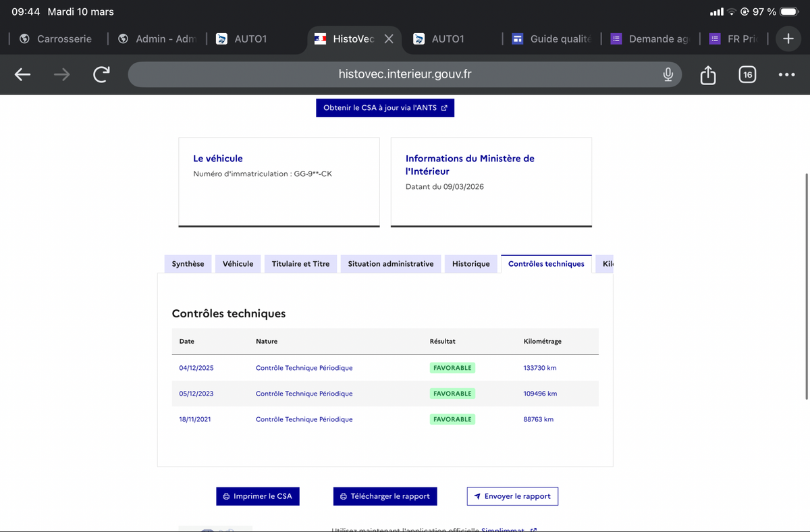810x532 pixels.
Task: Tap the microphone icon in the address bar
Action: coord(668,74)
